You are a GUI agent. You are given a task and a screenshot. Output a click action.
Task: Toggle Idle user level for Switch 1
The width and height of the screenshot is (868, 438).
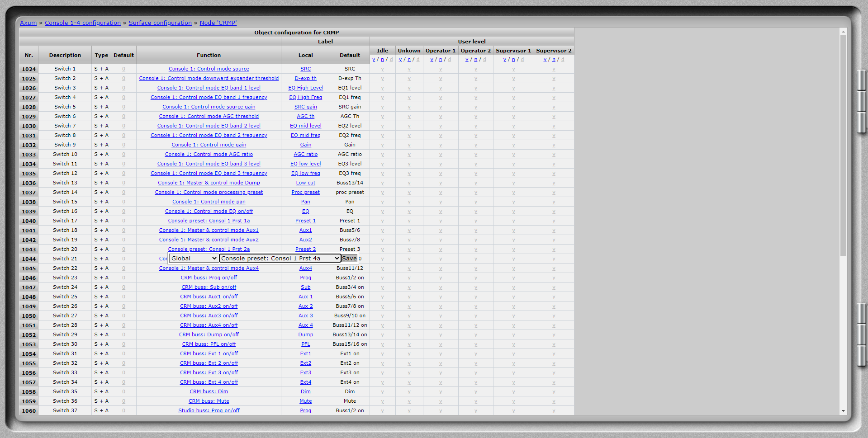coord(382,69)
